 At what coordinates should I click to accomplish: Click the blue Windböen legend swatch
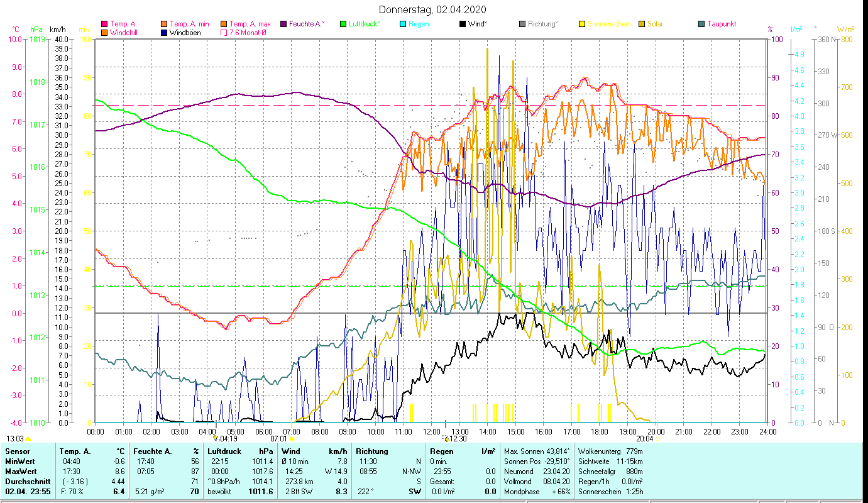pyautogui.click(x=164, y=33)
